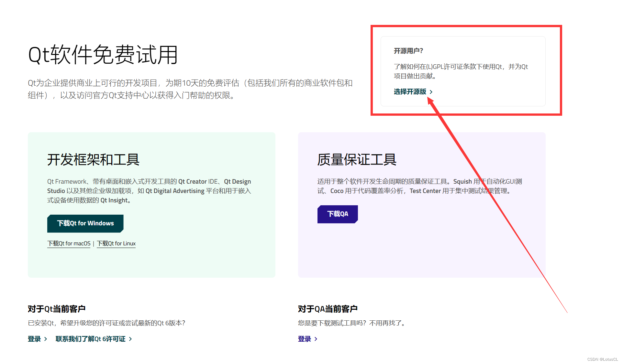This screenshot has height=364, width=623.
Task: Select the 选择开源版 open-source link
Action: (410, 91)
